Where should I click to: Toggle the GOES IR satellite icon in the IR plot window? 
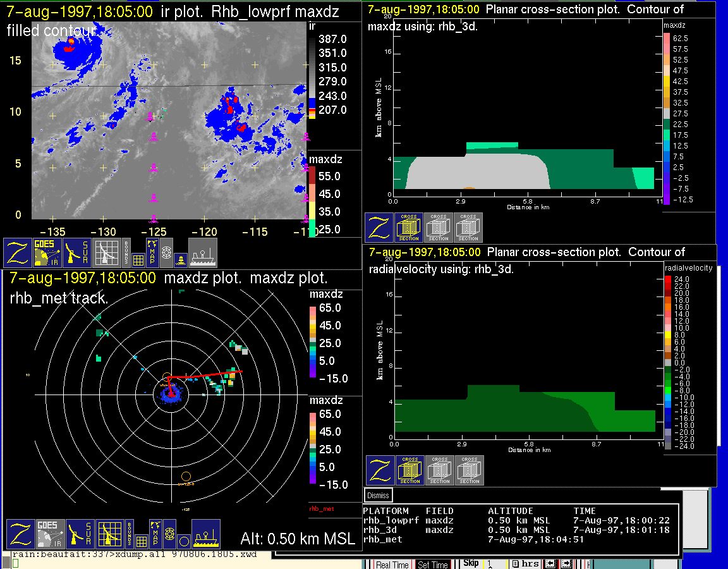pos(48,253)
